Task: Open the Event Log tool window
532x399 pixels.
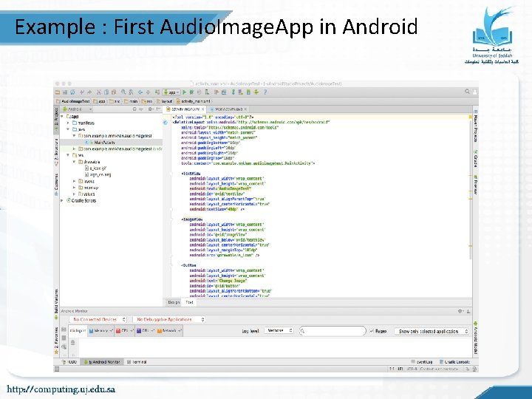Action: pos(422,362)
